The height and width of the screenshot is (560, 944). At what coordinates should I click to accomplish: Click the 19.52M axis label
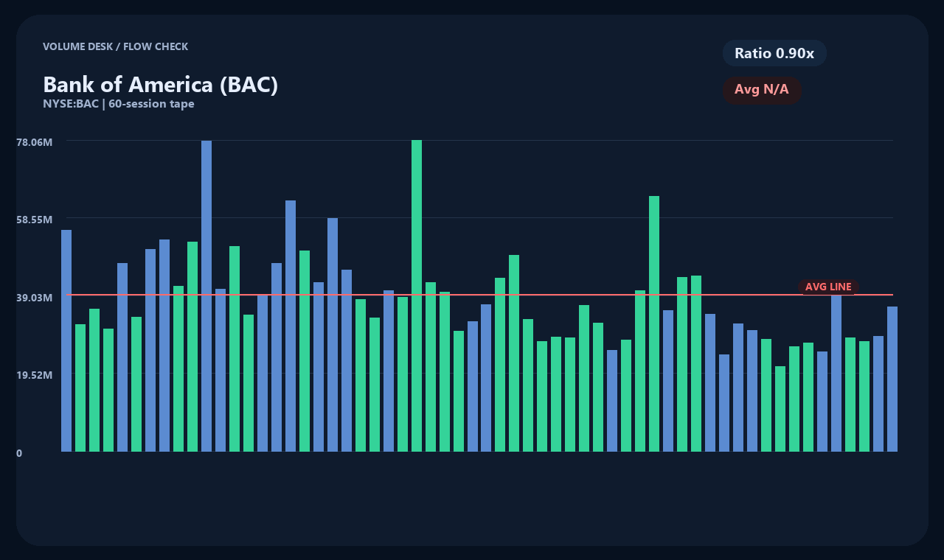[x=34, y=374]
